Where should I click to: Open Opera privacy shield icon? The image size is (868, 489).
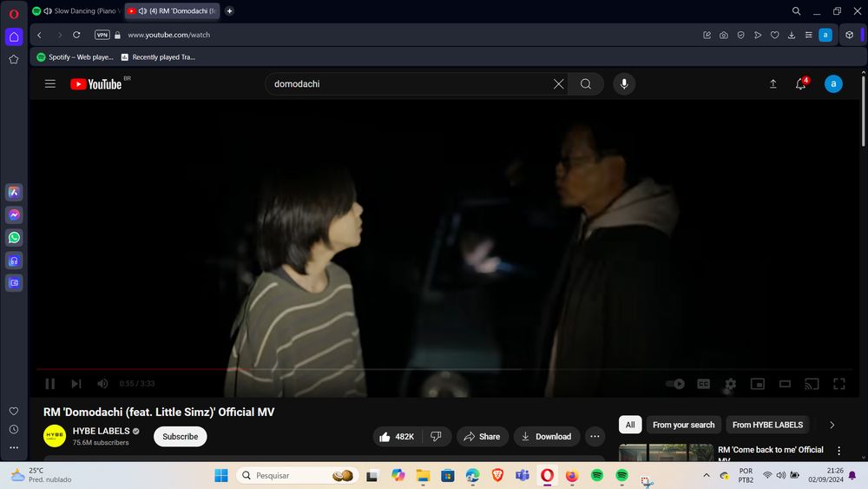pos(740,35)
